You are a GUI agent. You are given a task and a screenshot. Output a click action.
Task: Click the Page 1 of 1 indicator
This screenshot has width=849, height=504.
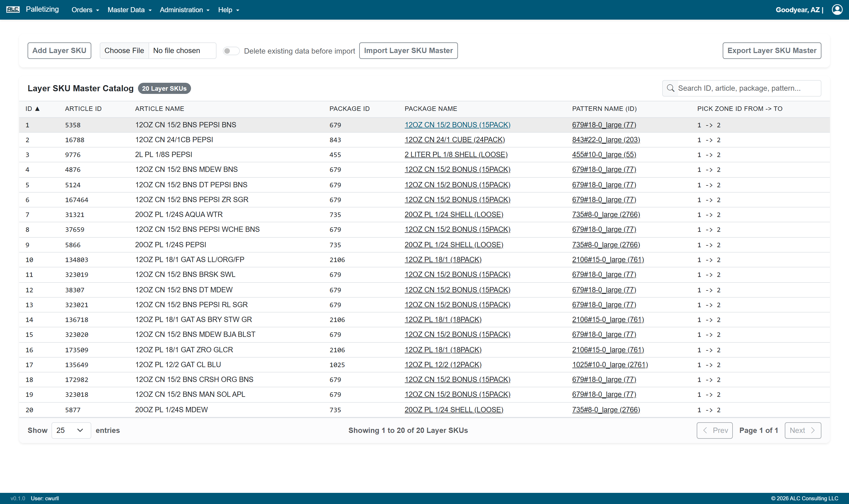click(758, 430)
